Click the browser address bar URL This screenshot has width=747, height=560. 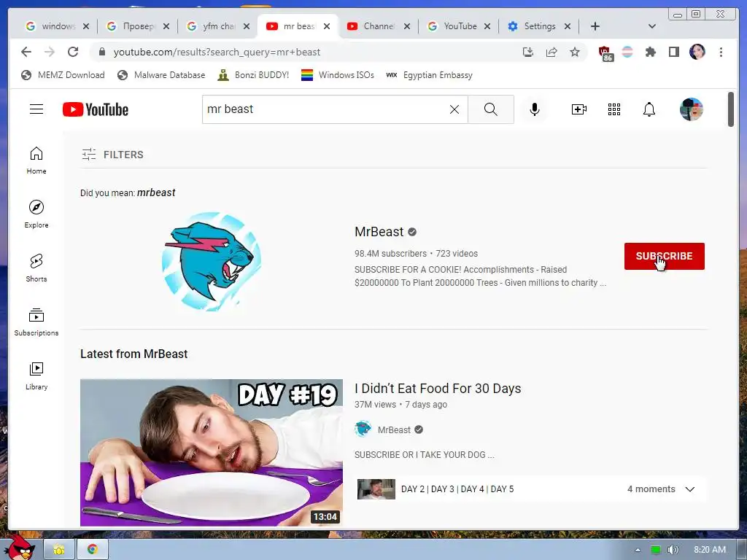coord(217,52)
